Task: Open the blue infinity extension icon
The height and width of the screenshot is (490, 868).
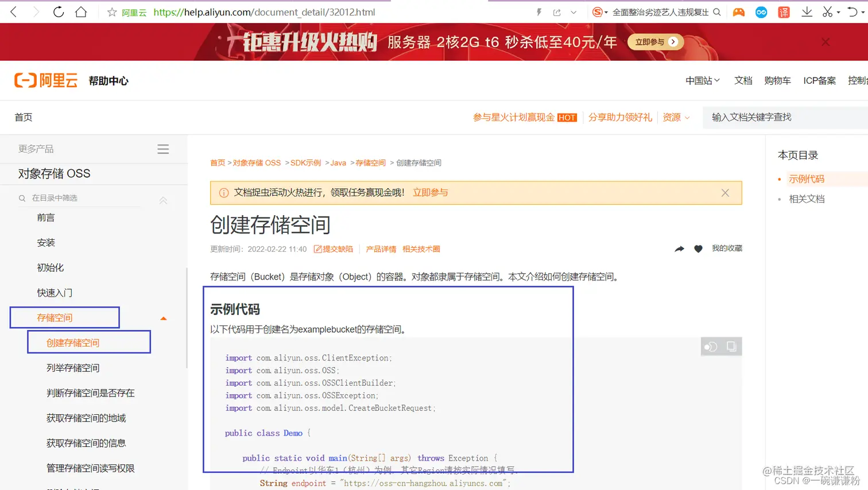Action: (x=761, y=12)
